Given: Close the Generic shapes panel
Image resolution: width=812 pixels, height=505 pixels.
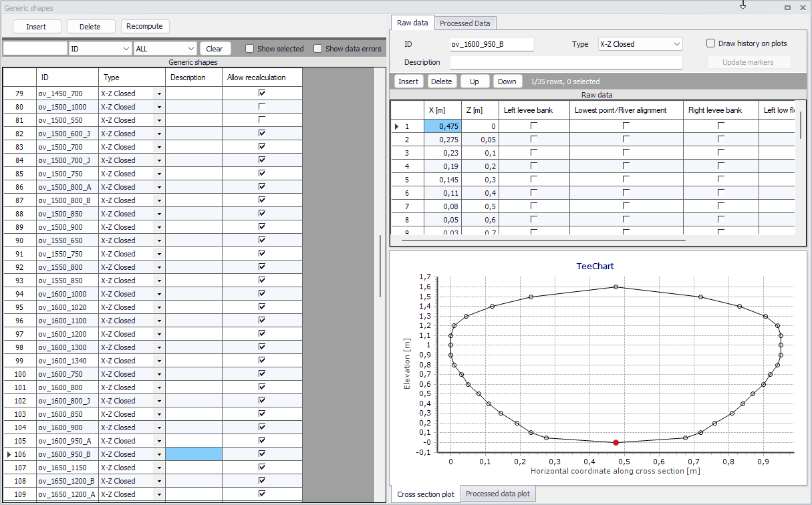Looking at the screenshot, I should click(x=803, y=7).
